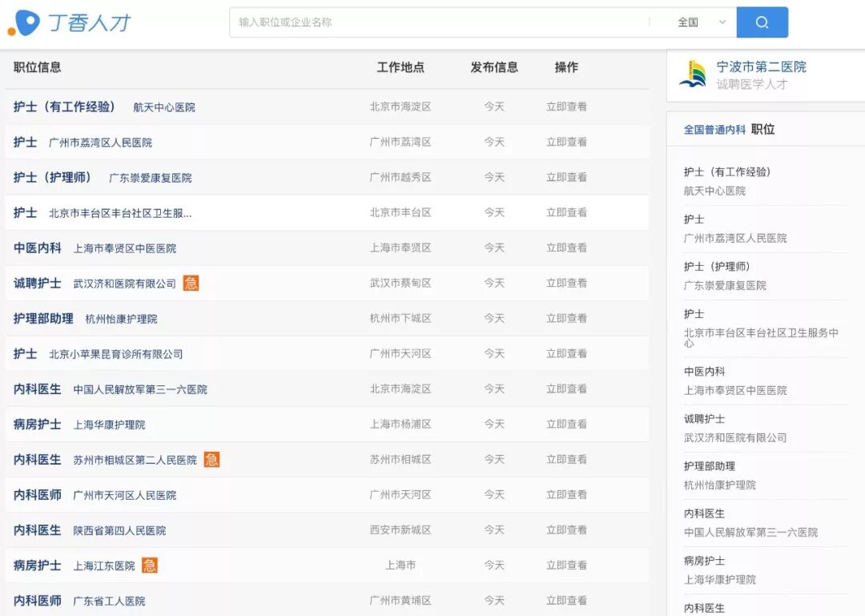The height and width of the screenshot is (616, 865).
Task: Click company 陕西省第四人民医院
Action: coord(119,530)
